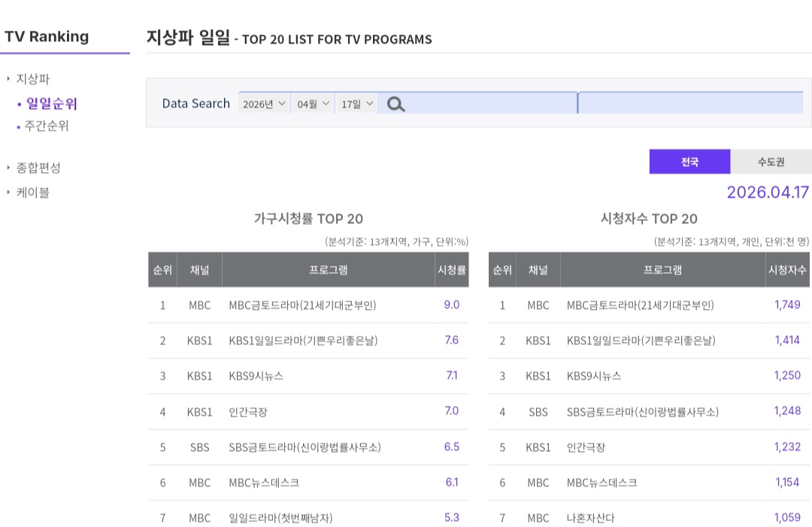Click the TV Ranking heading
812x527 pixels.
(x=47, y=36)
